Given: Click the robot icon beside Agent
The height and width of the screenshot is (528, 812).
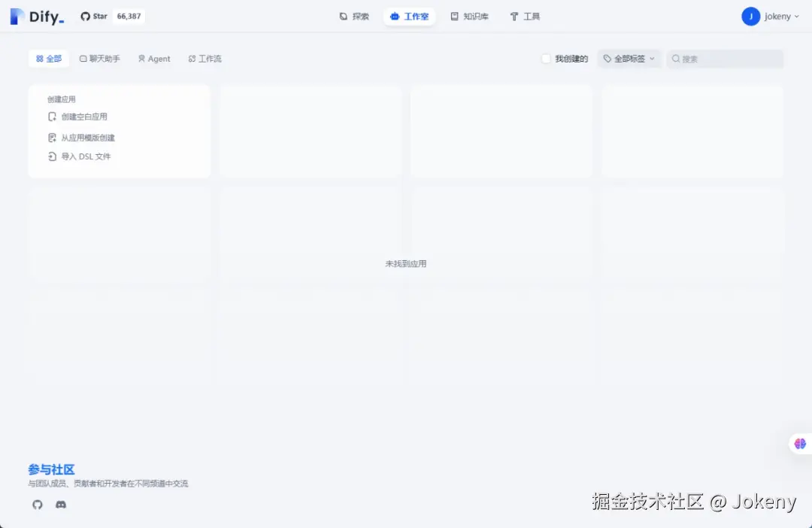Looking at the screenshot, I should (141, 59).
